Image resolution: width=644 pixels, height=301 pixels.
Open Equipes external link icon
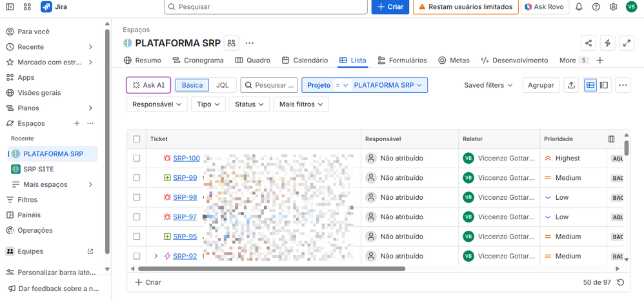[90, 251]
